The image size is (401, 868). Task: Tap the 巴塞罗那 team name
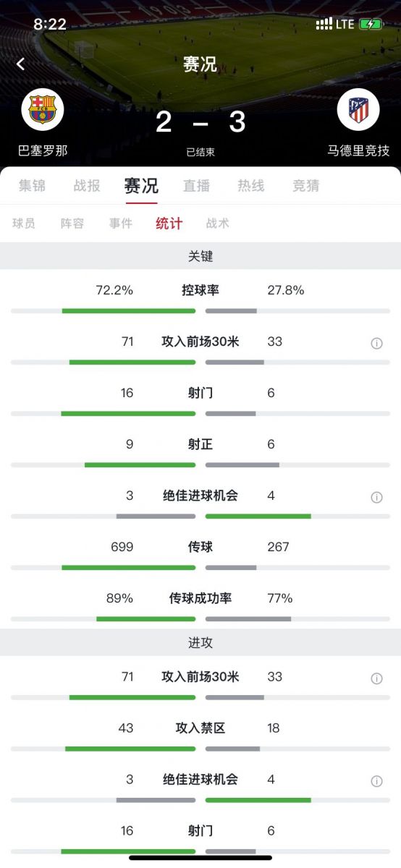click(x=43, y=150)
